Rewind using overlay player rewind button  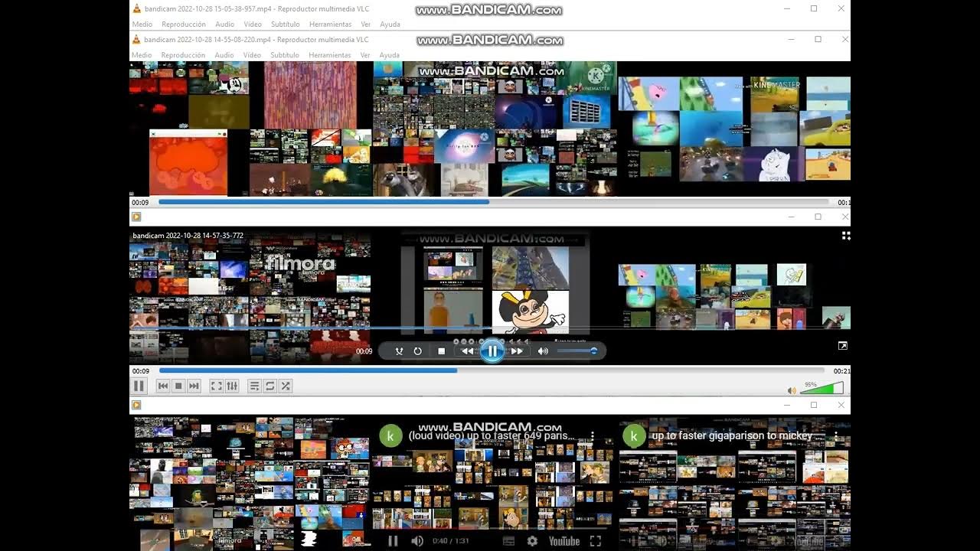467,351
